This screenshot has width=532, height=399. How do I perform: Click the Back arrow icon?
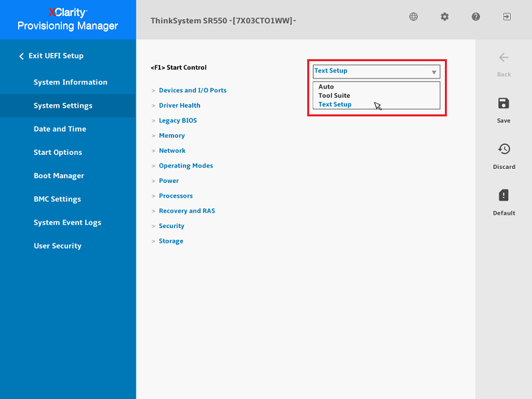click(503, 58)
